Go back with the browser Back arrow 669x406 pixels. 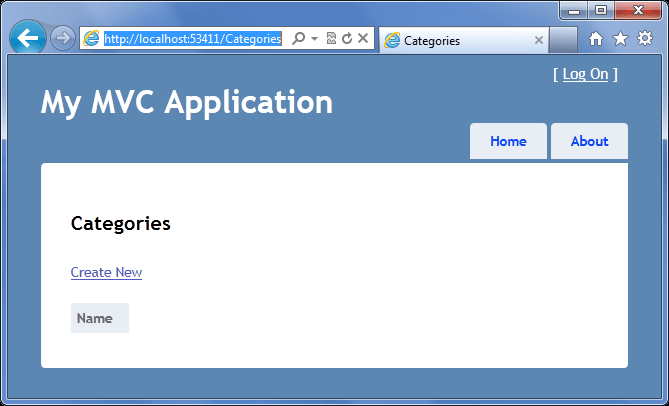coord(28,38)
